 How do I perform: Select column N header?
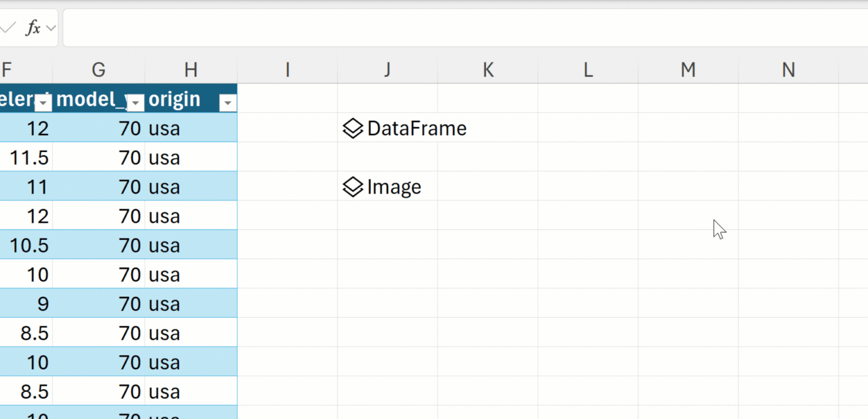(788, 70)
